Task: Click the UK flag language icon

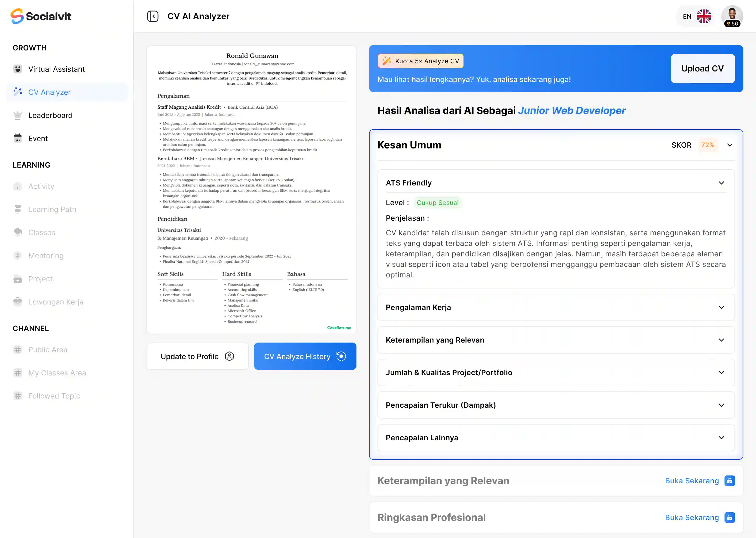Action: pyautogui.click(x=704, y=16)
